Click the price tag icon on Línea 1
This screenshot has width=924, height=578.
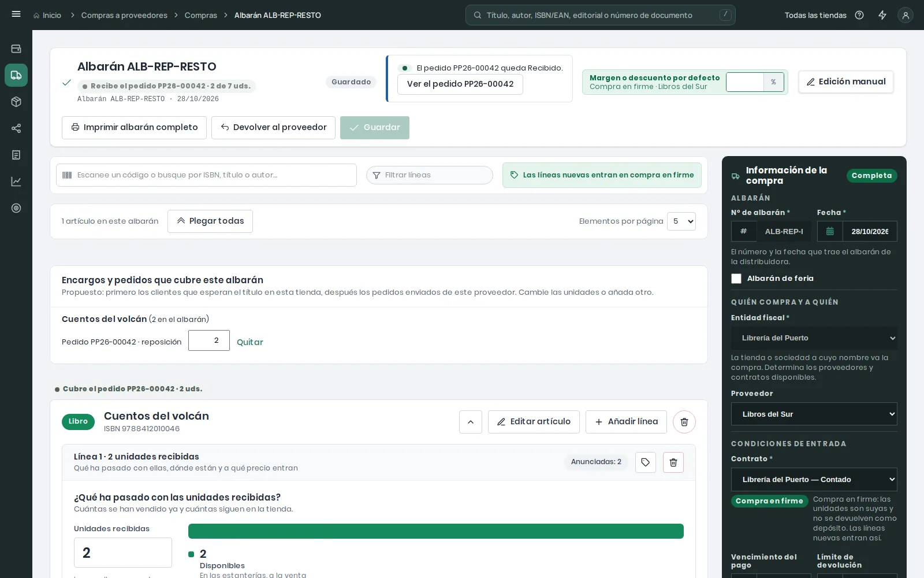(646, 462)
